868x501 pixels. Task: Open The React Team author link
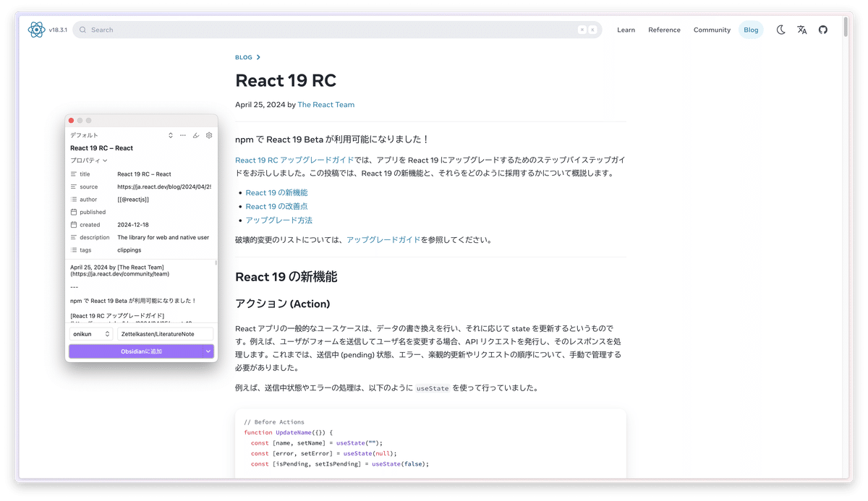326,105
